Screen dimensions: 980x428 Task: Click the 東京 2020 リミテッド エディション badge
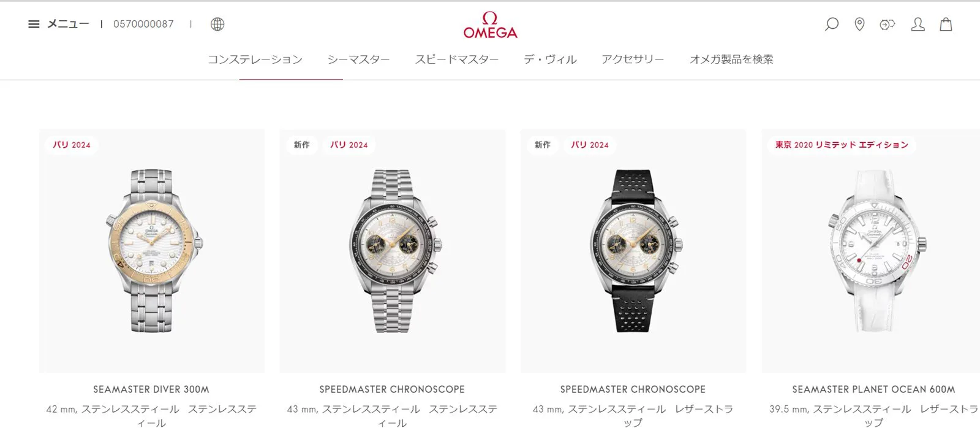842,145
